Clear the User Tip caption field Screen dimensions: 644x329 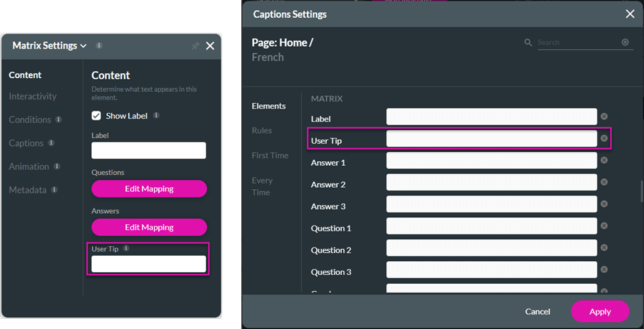point(604,138)
